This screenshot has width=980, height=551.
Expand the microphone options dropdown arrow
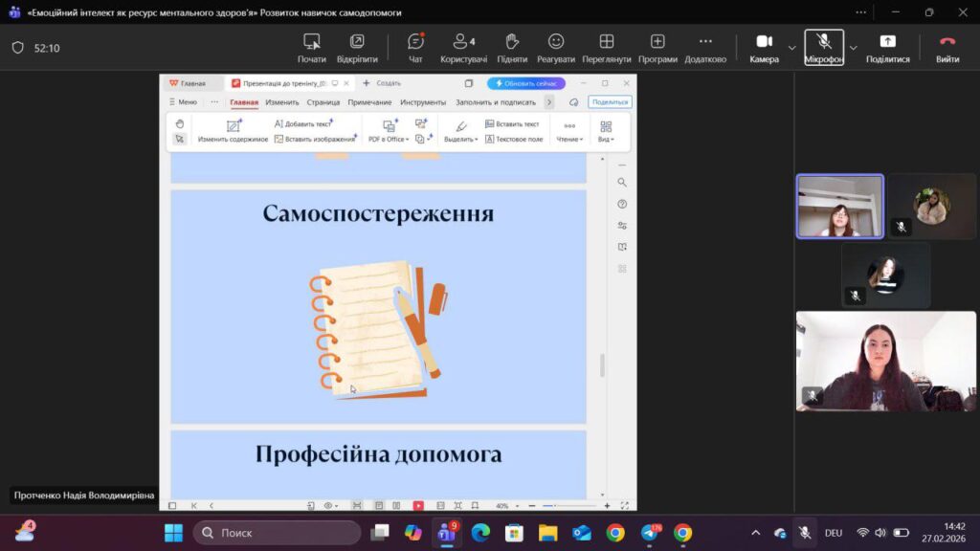pyautogui.click(x=853, y=47)
